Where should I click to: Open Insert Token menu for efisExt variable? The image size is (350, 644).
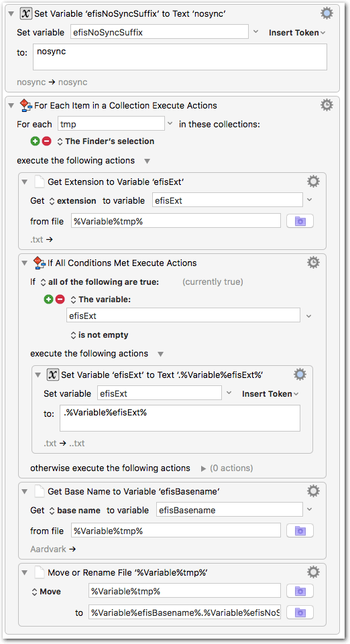[270, 394]
